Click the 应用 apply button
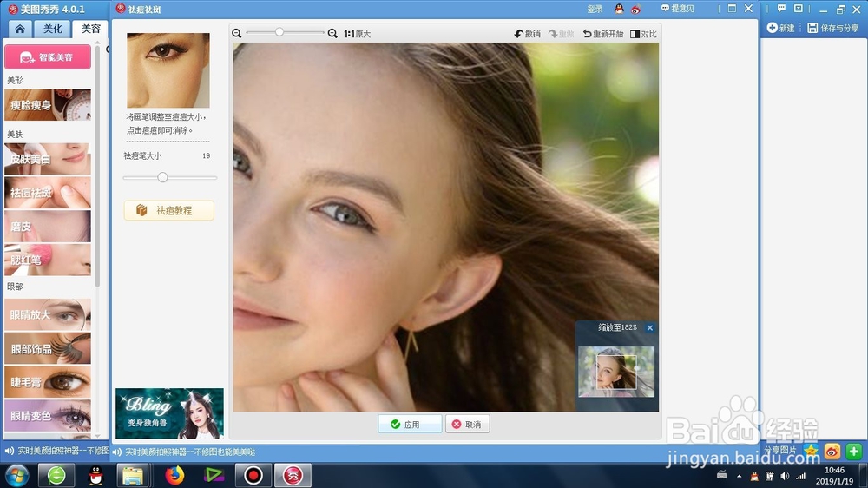The height and width of the screenshot is (488, 868). coord(410,425)
